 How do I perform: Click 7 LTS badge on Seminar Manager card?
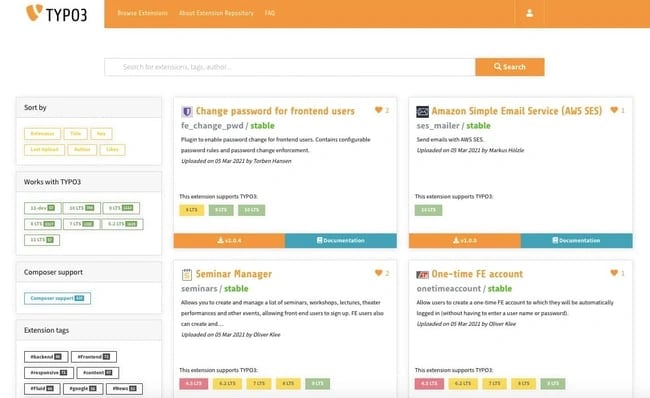pos(259,383)
